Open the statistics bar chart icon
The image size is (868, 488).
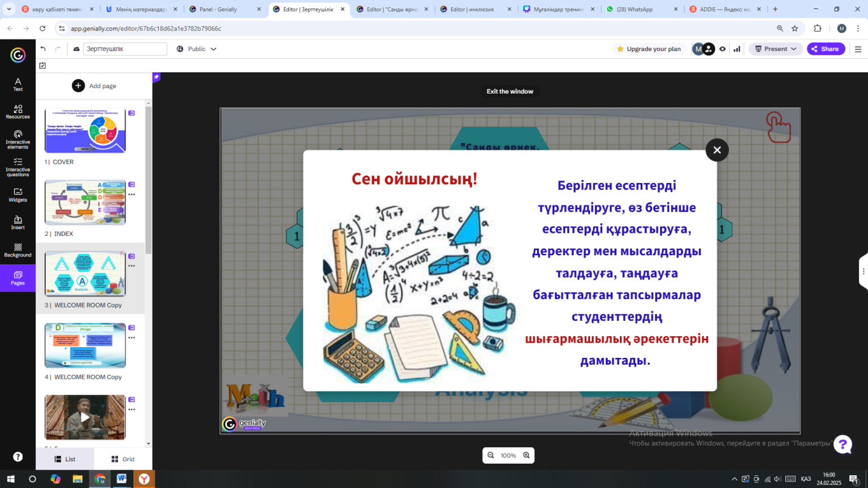click(737, 49)
